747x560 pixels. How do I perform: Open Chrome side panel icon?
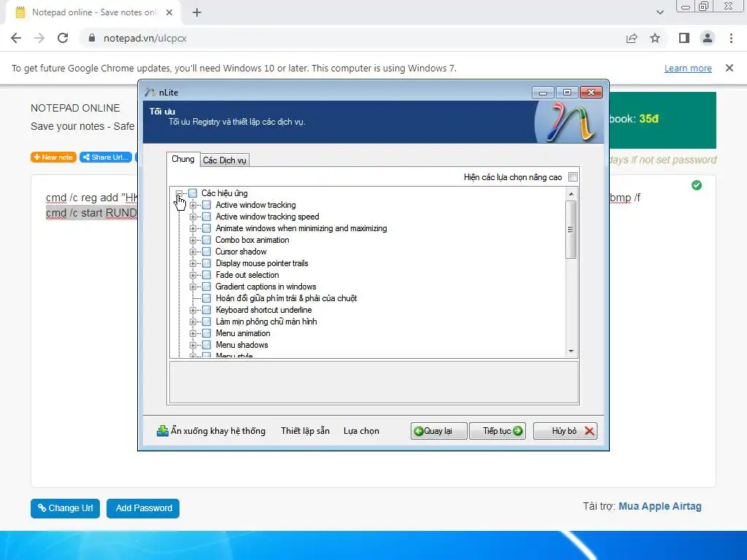pos(684,38)
